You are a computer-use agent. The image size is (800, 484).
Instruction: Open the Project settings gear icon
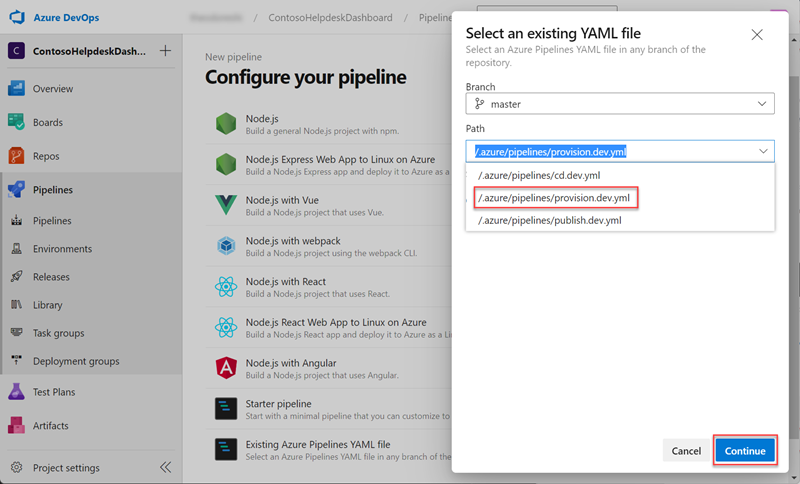(x=16, y=467)
